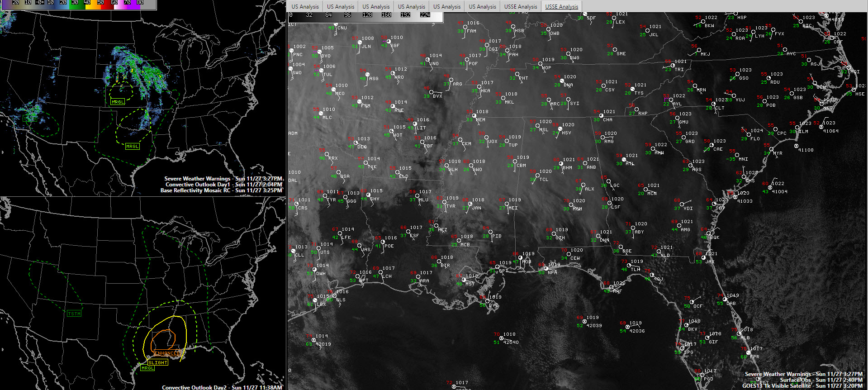Toggle the GOES13 1k Visible Satellite legend
Screen dimensions: 868x390
[x=802, y=386]
